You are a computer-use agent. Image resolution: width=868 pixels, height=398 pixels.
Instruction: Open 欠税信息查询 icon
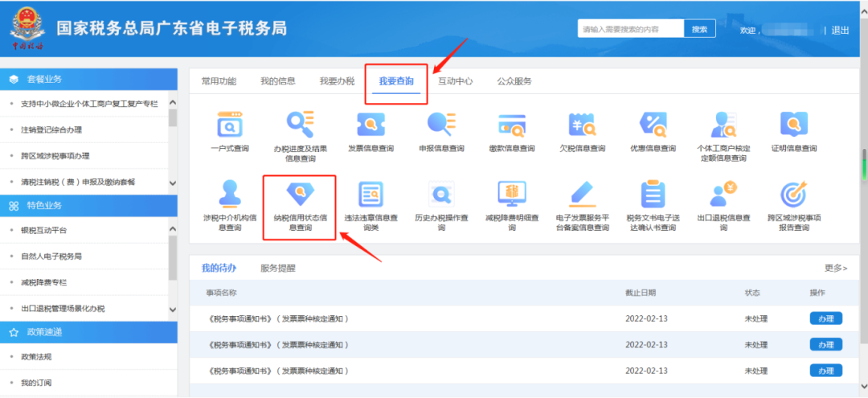583,125
